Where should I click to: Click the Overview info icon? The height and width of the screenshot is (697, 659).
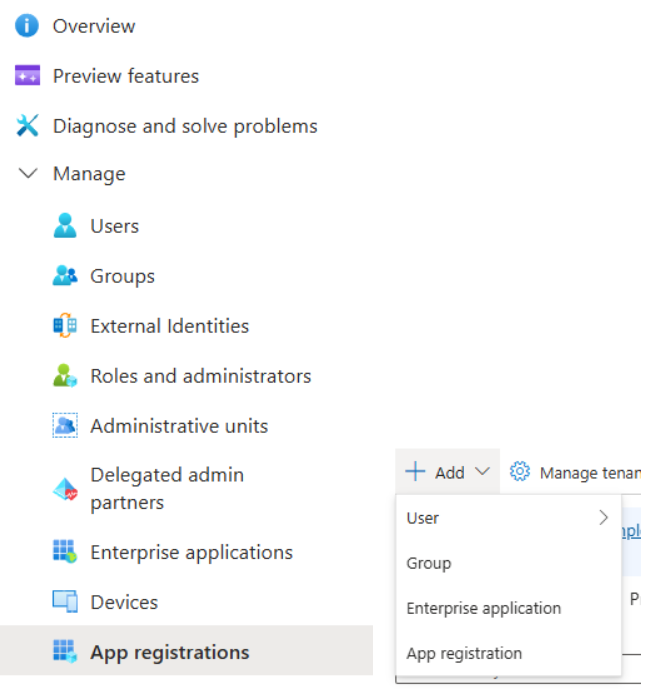[x=27, y=26]
